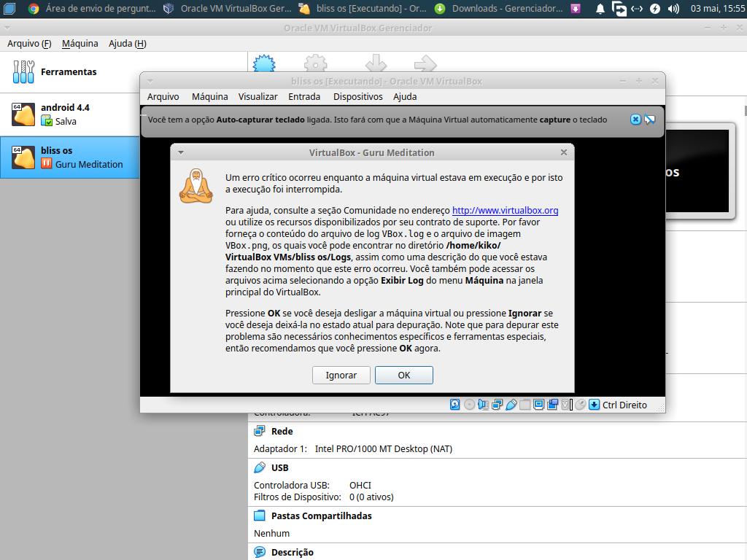Open Guru Meditation dialog window menu arrow

181,153
